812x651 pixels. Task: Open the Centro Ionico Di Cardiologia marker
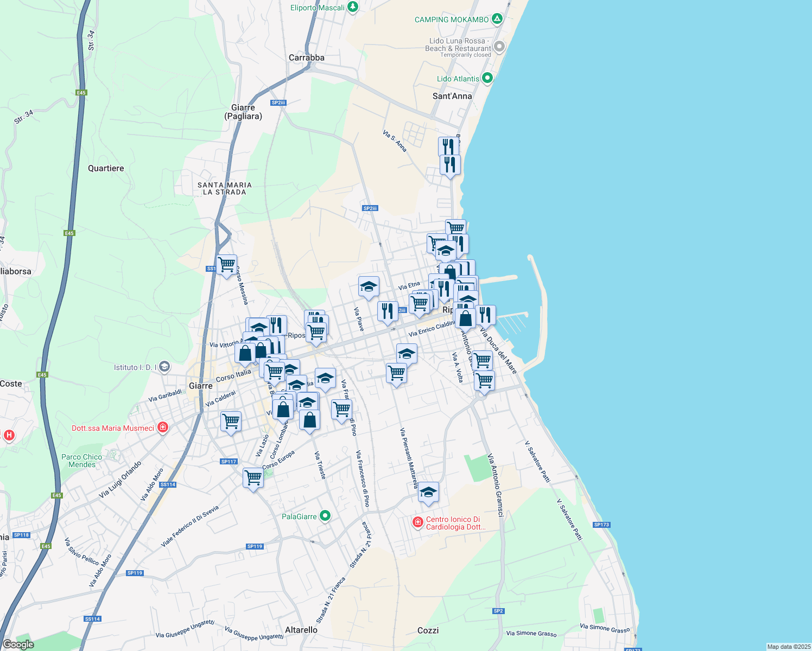pos(417,522)
